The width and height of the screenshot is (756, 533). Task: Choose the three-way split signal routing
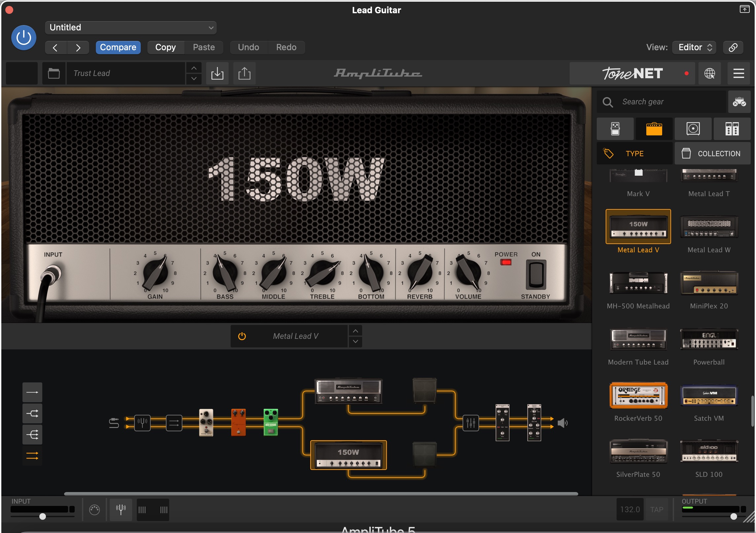tap(32, 435)
